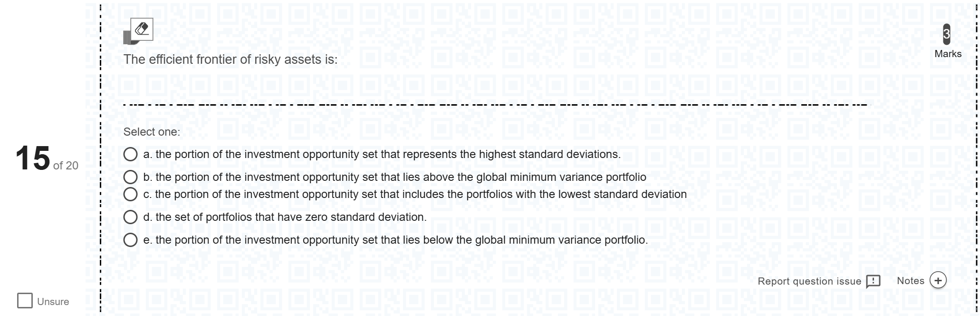Click the question number 15
Screen dimensions: 980x316
(32, 158)
